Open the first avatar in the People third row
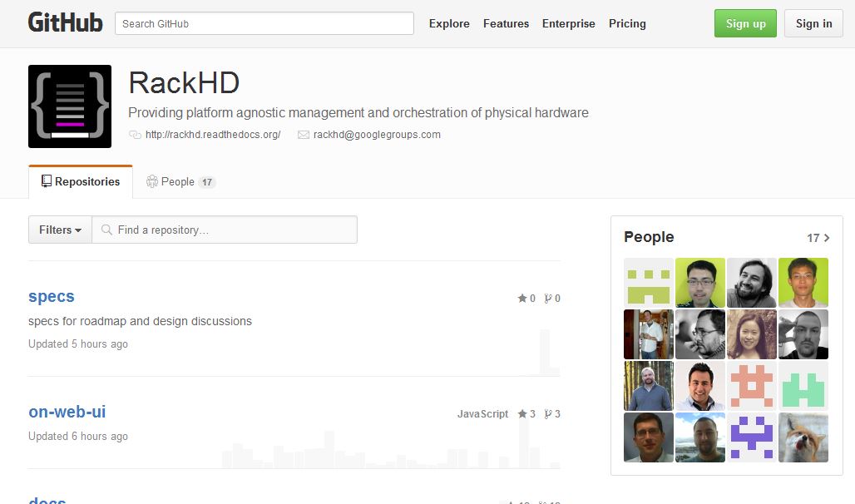 pyautogui.click(x=649, y=386)
